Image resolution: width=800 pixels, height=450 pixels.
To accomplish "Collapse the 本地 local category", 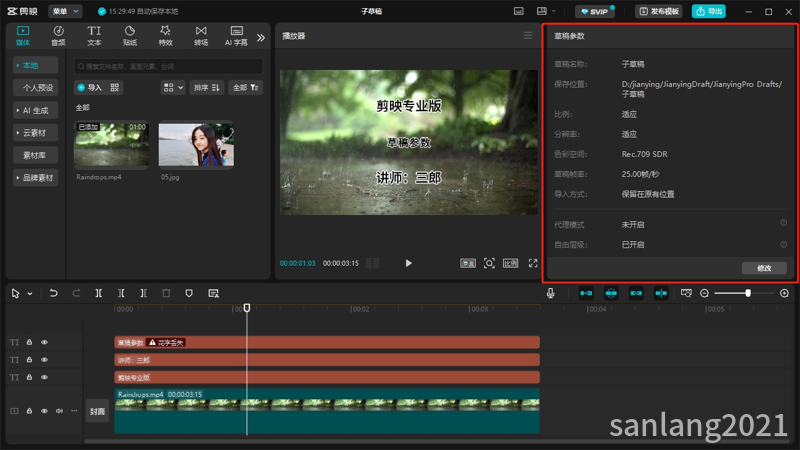I will (x=35, y=65).
